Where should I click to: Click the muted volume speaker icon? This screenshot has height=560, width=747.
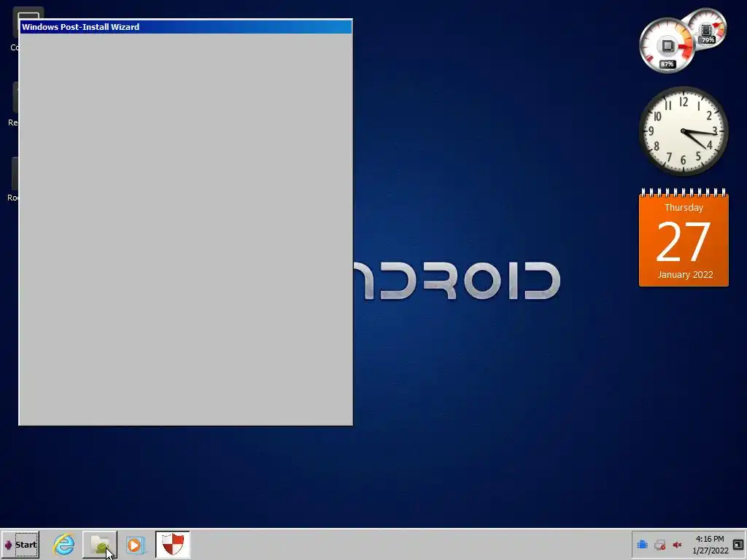(x=677, y=545)
